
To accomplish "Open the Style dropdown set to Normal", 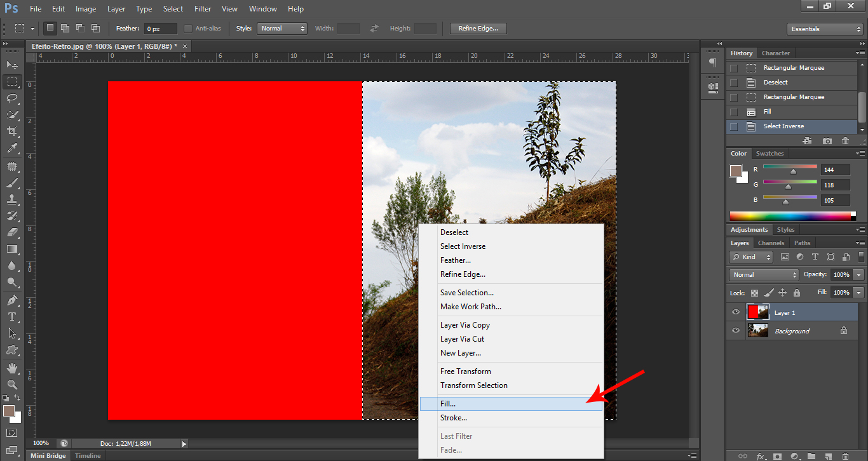I will pyautogui.click(x=282, y=29).
